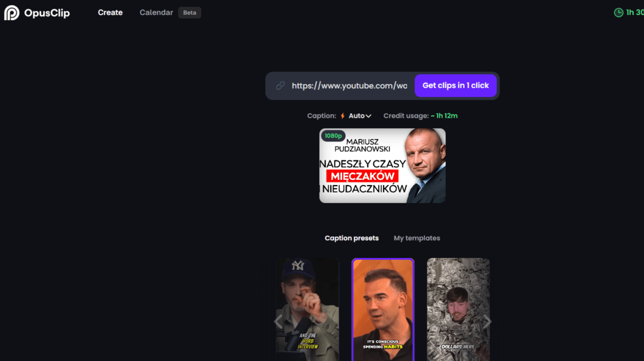The width and height of the screenshot is (644, 361).
Task: Select the NY cap caption preset
Action: coord(307,309)
